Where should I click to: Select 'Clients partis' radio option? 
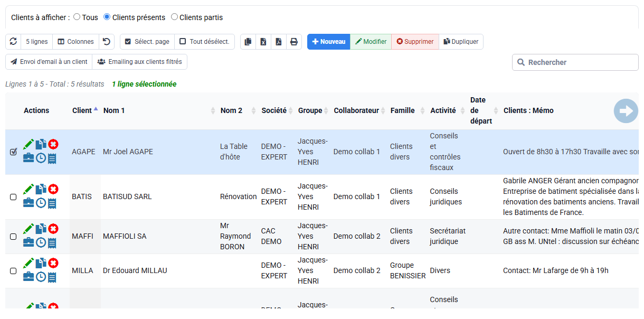point(175,17)
